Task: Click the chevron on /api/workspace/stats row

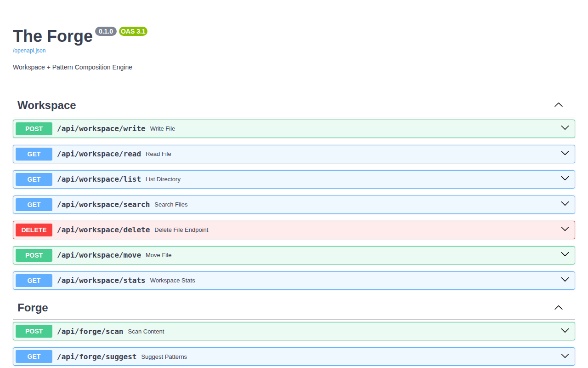Action: click(565, 280)
